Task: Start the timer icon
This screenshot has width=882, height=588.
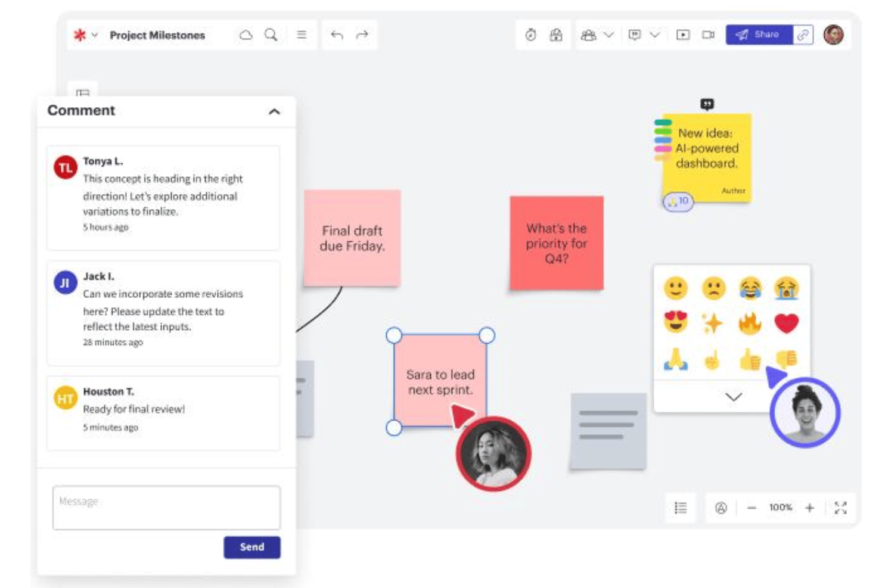Action: (x=530, y=35)
